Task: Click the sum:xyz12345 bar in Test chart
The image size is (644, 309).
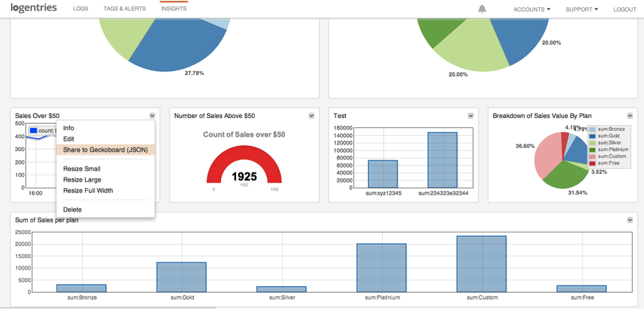Action: click(x=383, y=174)
